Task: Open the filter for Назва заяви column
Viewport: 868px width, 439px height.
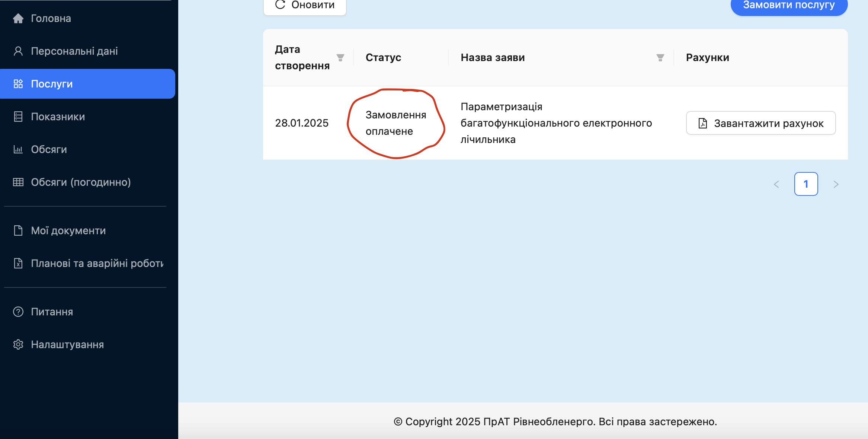Action: point(660,57)
